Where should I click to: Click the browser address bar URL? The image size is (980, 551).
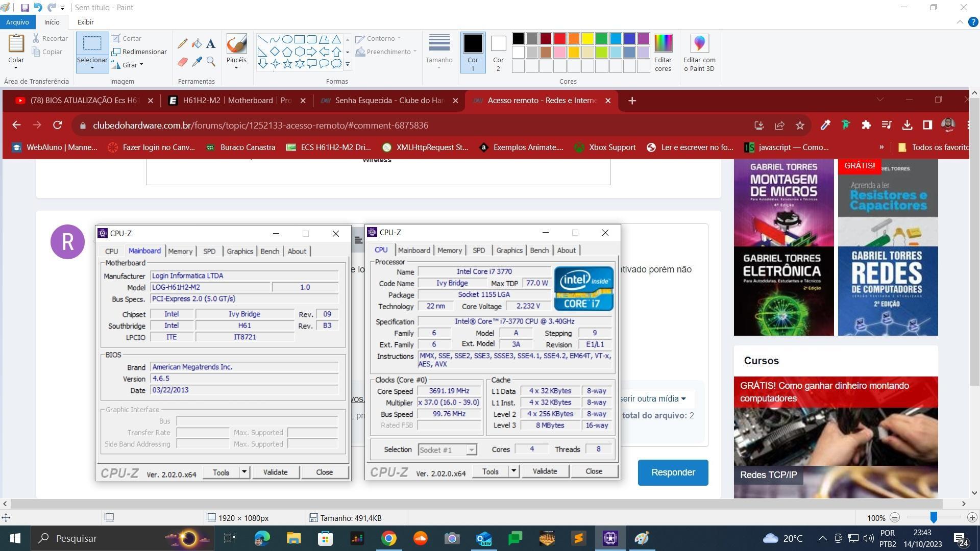click(x=260, y=125)
